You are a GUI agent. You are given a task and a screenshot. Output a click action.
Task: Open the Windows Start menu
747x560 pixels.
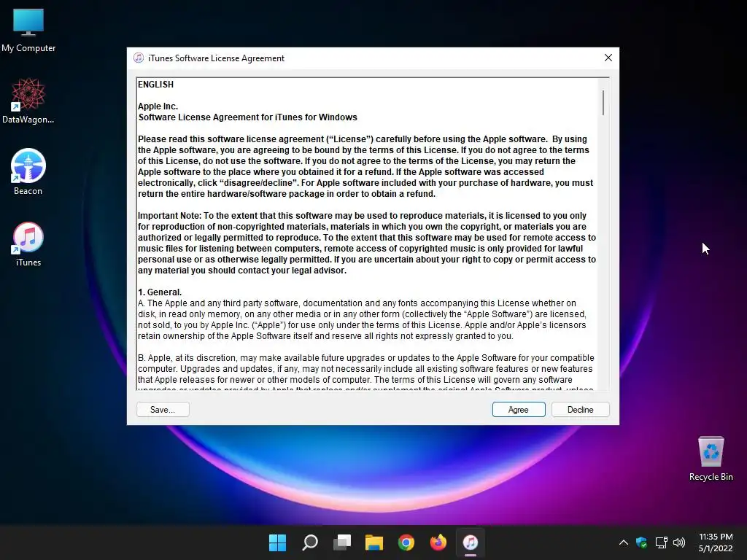point(277,542)
